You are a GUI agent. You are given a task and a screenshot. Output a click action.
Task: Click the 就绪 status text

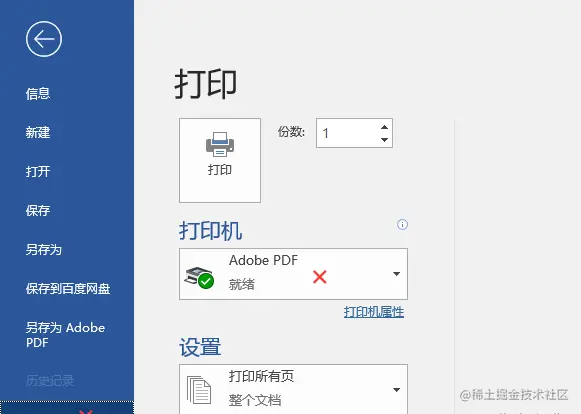coord(242,284)
